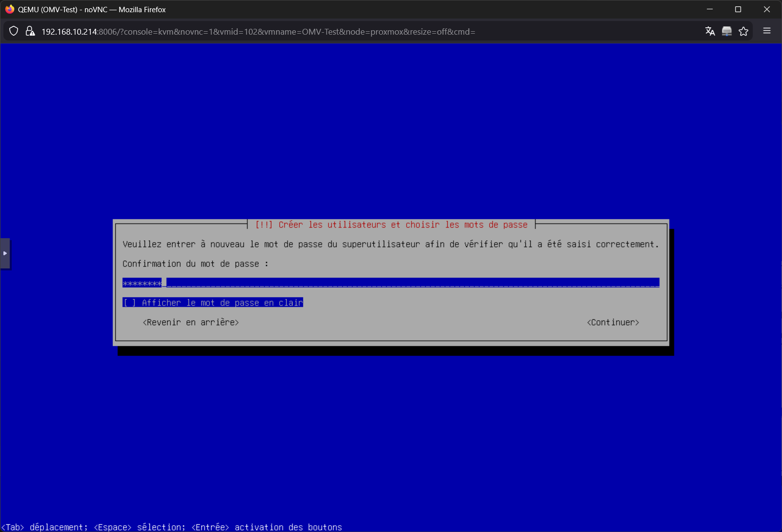Close the Firefox window
This screenshot has width=782, height=532.
[767, 9]
